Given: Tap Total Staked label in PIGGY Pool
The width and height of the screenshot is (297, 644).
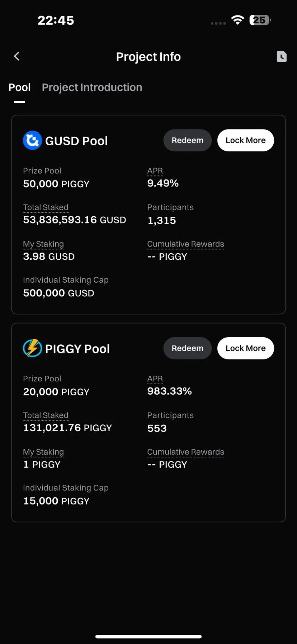Looking at the screenshot, I should point(46,415).
